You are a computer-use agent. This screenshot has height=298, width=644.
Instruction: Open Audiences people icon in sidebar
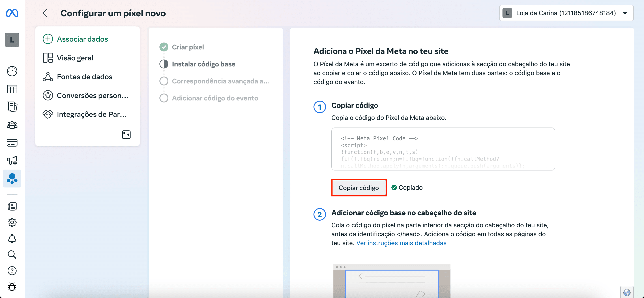pos(12,125)
